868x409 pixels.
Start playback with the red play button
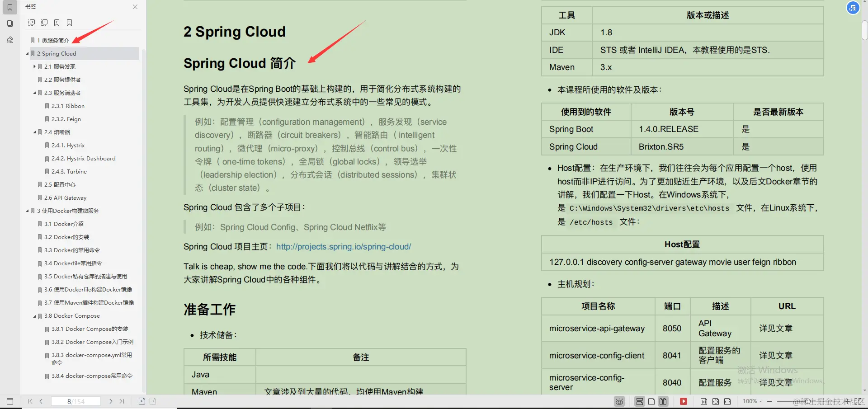(684, 401)
